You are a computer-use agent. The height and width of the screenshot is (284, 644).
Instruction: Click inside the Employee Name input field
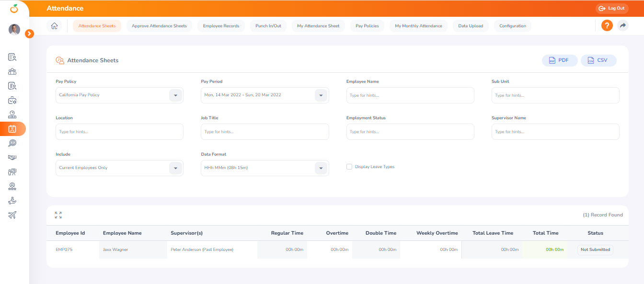pyautogui.click(x=410, y=95)
